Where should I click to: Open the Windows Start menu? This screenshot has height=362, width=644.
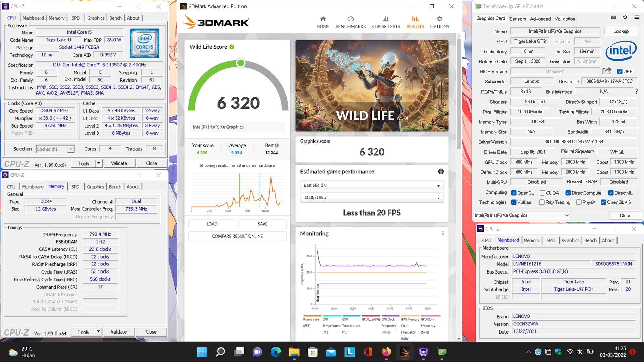pyautogui.click(x=202, y=352)
